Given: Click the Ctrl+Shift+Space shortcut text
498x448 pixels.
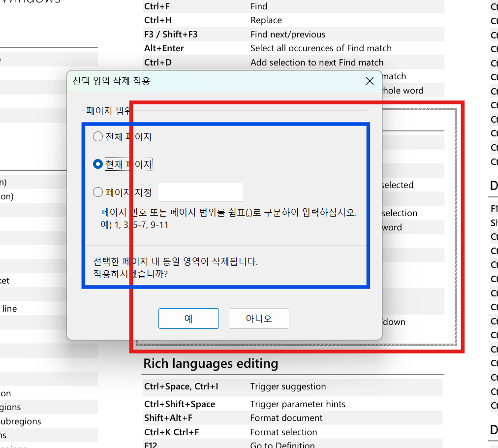Looking at the screenshot, I should pyautogui.click(x=180, y=404).
